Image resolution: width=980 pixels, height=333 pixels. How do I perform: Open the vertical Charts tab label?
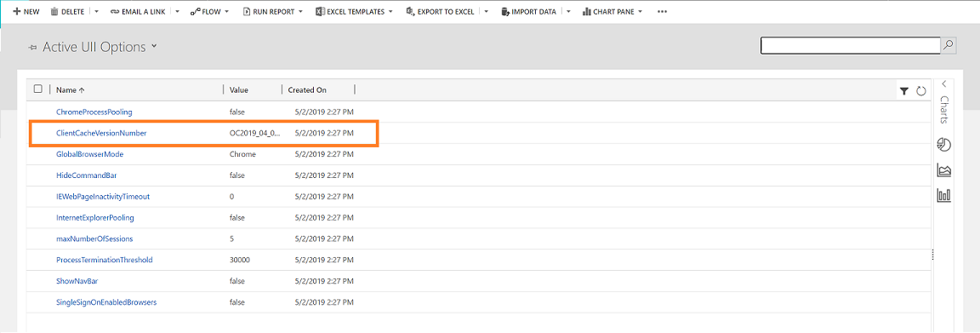[943, 110]
